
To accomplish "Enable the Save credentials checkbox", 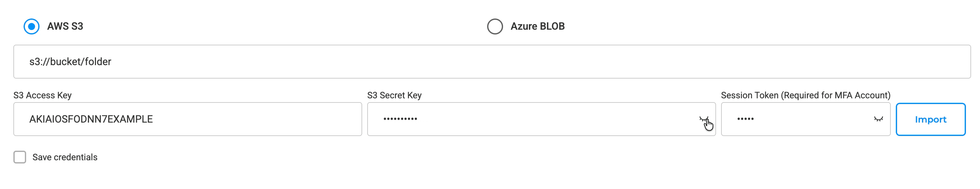I will pyautogui.click(x=20, y=157).
